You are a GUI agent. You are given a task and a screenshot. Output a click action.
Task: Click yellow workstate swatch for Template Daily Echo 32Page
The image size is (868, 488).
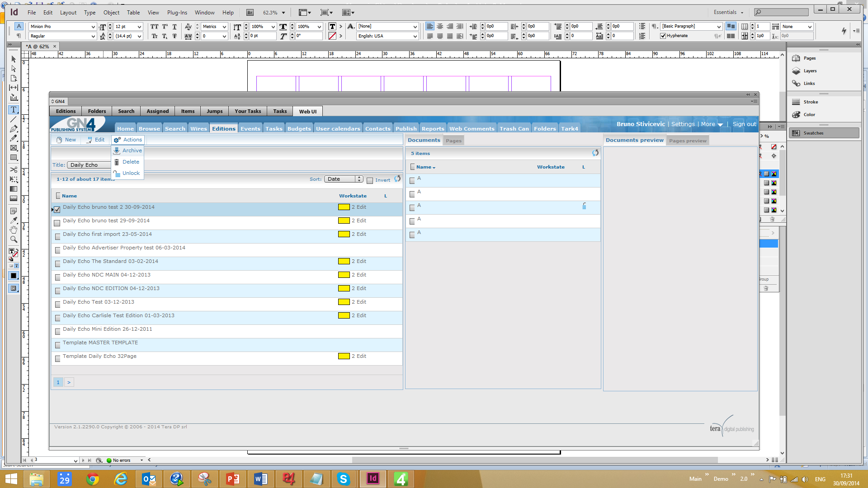pos(344,356)
